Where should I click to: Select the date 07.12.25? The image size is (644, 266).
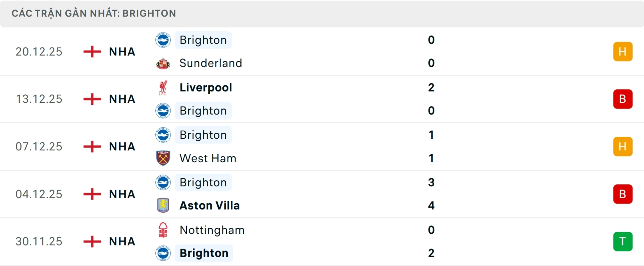pos(39,146)
